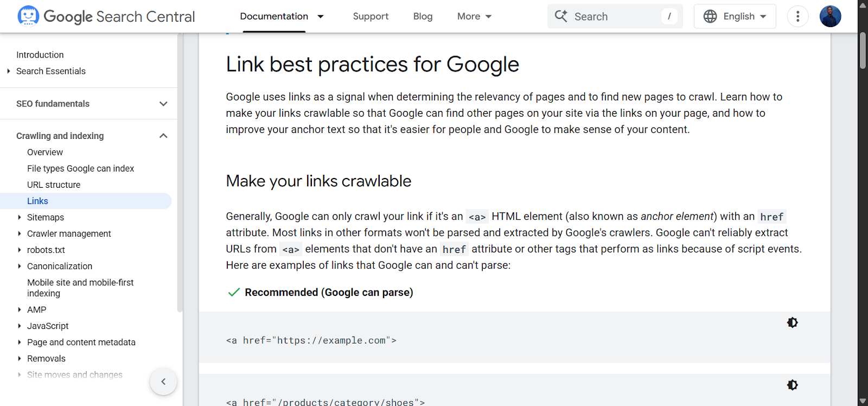
Task: Expand the Removals arrow
Action: (20, 358)
